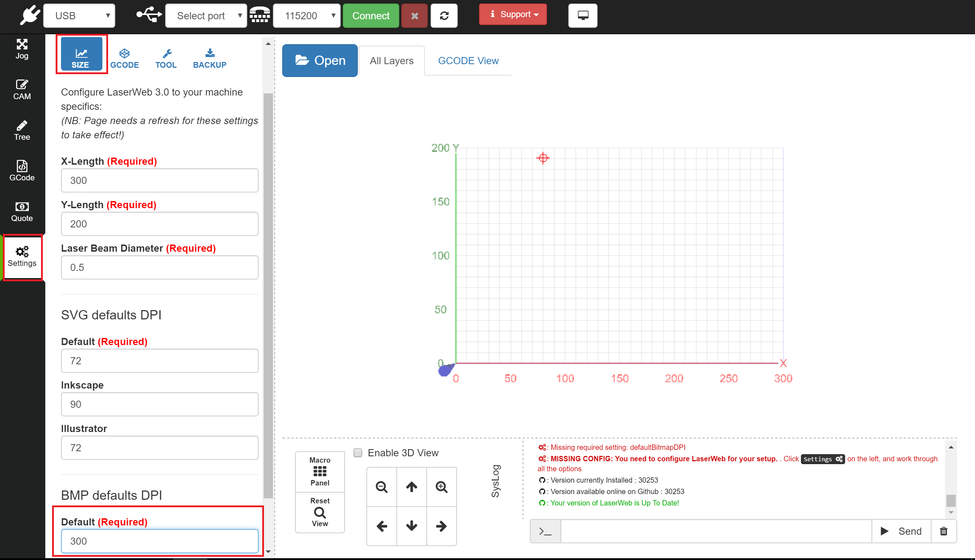975x560 pixels.
Task: Click the Open file button
Action: pos(320,61)
